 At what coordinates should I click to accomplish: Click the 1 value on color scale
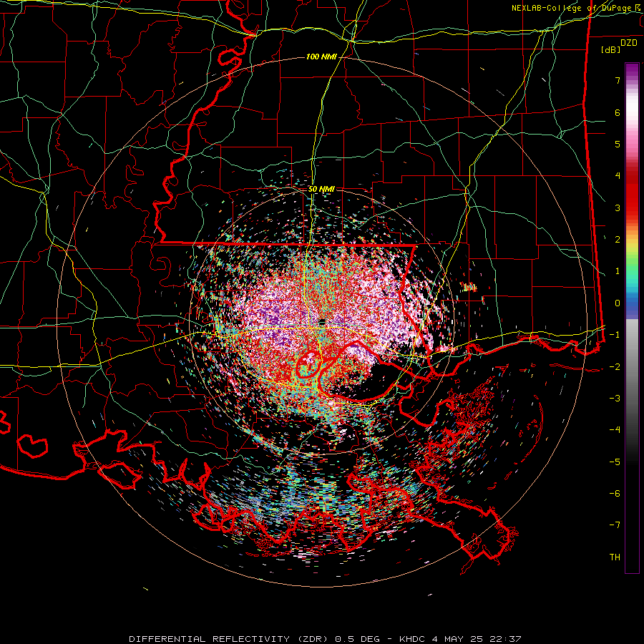pyautogui.click(x=618, y=271)
